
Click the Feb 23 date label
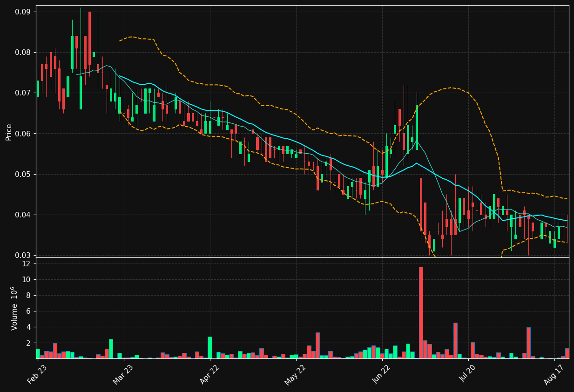click(x=37, y=374)
